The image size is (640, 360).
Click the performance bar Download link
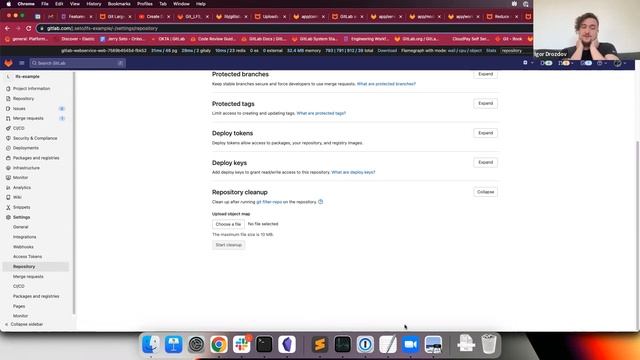[387, 51]
